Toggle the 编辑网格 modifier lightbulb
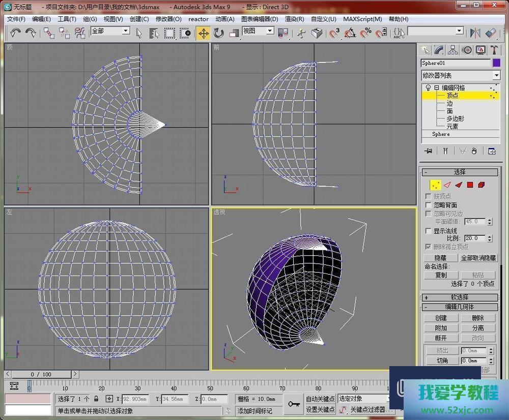This screenshot has height=420, width=509. (x=428, y=88)
